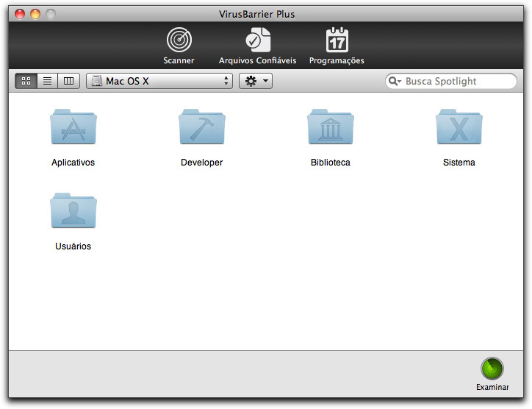The height and width of the screenshot is (409, 532).
Task: Select the Developer folder icon
Action: 202,127
